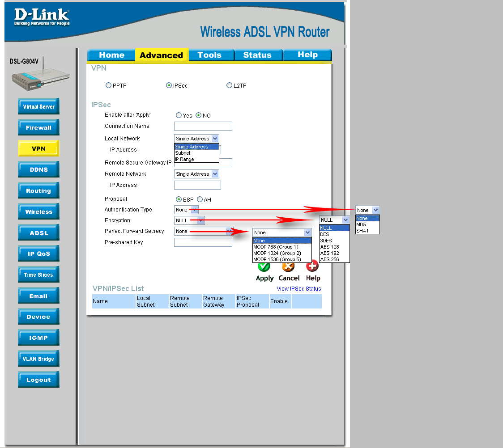Open the DDNS settings page
The image size is (503, 448).
[x=38, y=169]
